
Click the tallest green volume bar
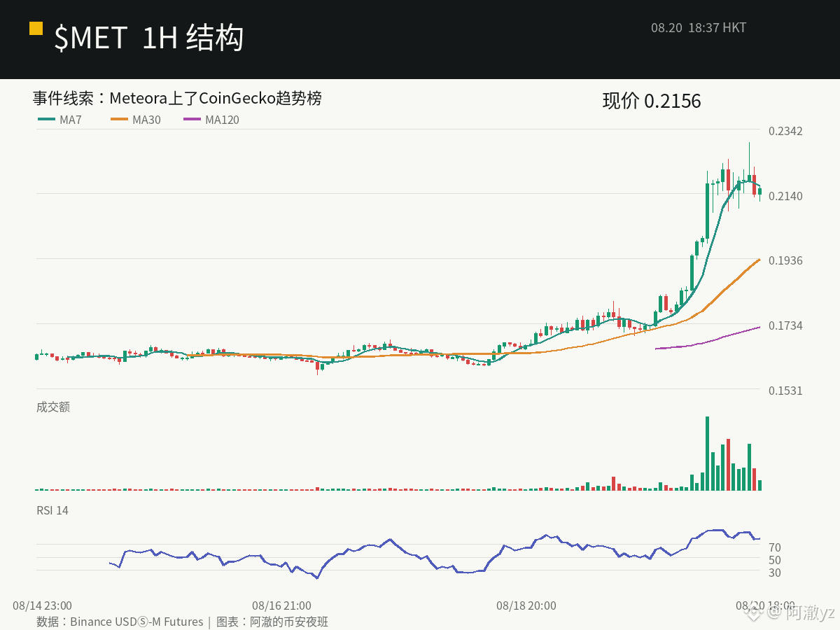(x=708, y=454)
